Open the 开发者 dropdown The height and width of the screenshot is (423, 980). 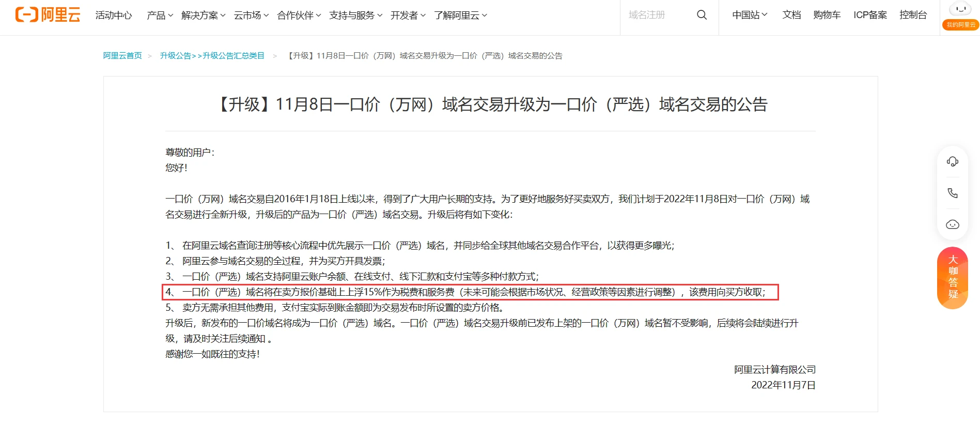(x=408, y=16)
